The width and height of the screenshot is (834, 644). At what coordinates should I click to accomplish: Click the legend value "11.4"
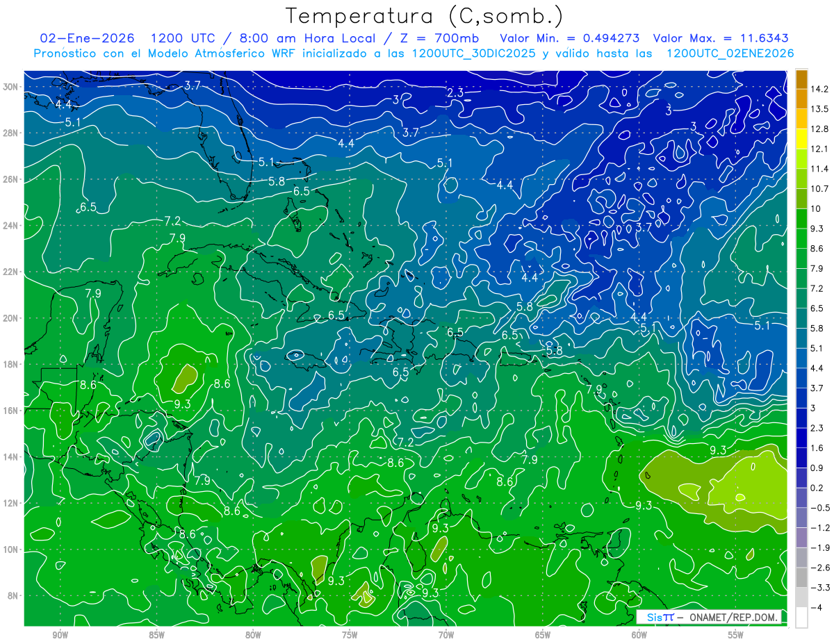(819, 169)
